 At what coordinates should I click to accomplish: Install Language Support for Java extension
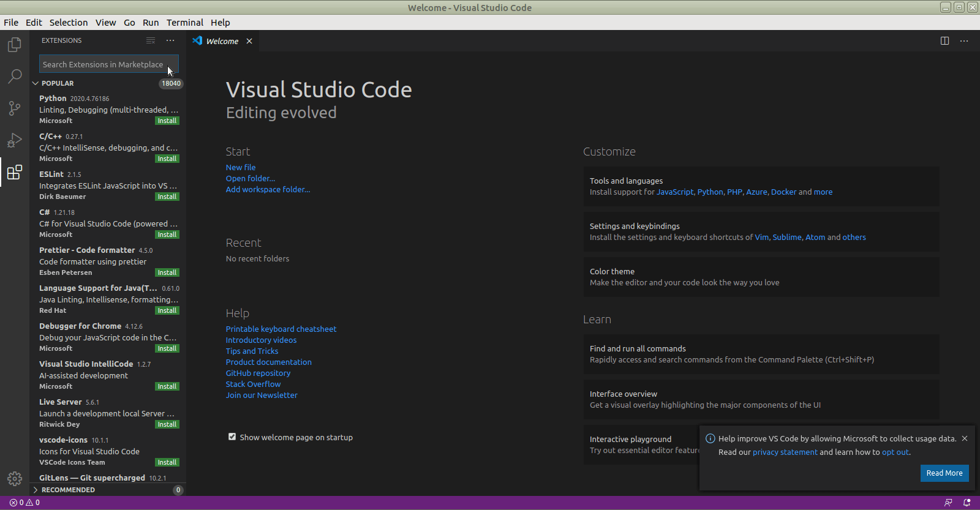tap(167, 311)
